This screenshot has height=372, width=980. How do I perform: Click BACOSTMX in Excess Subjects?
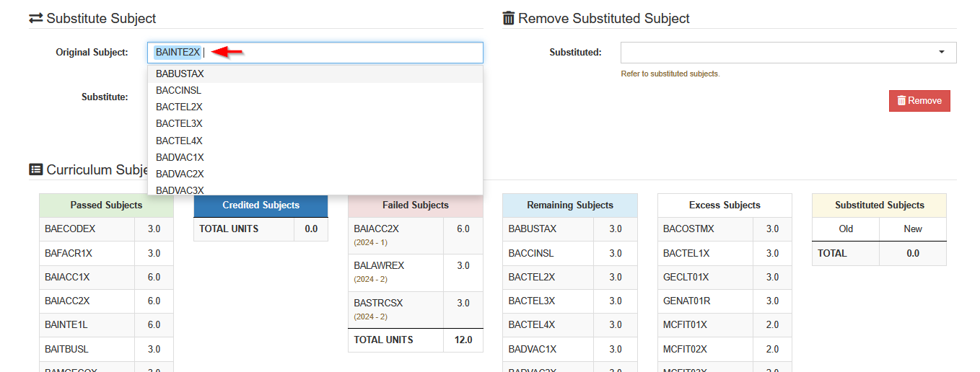point(688,229)
